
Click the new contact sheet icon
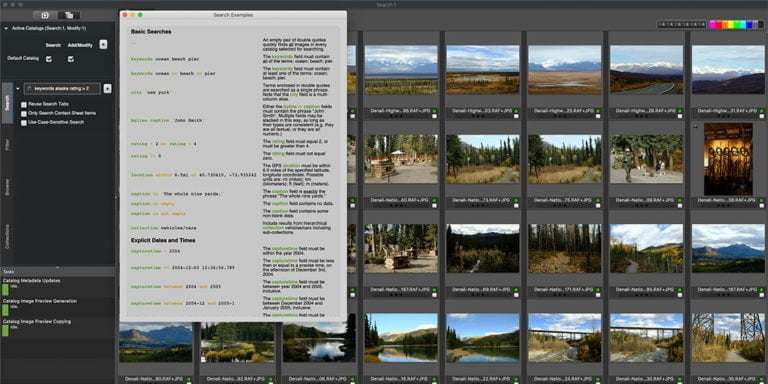pyautogui.click(x=45, y=15)
